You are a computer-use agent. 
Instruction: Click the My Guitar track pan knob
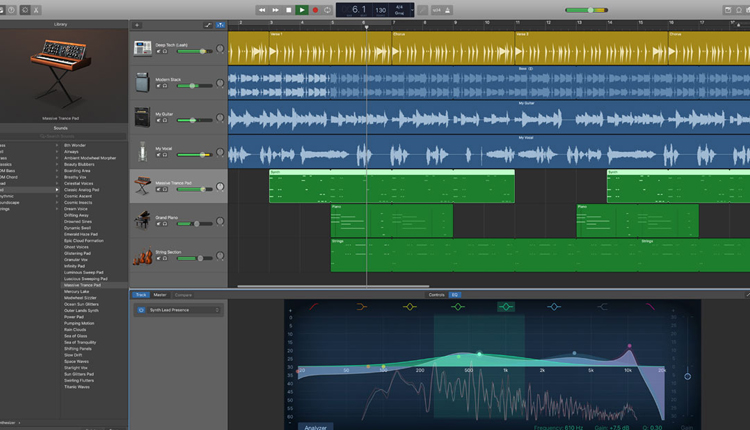pyautogui.click(x=220, y=117)
